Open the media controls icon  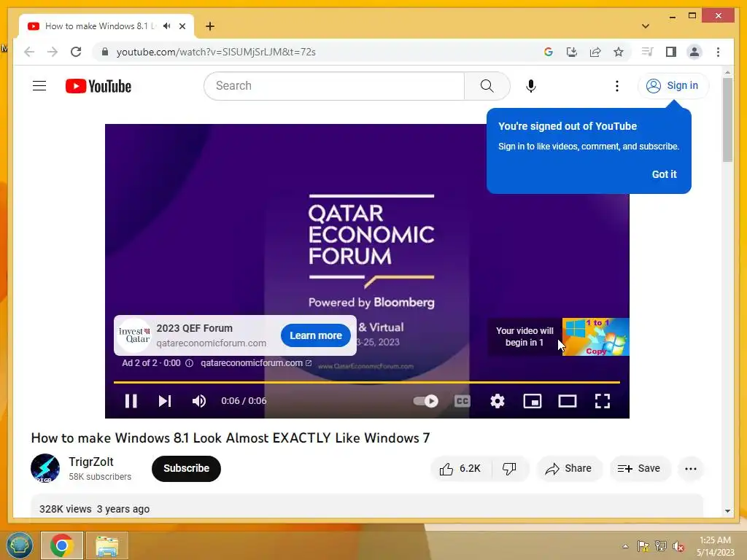click(x=647, y=52)
